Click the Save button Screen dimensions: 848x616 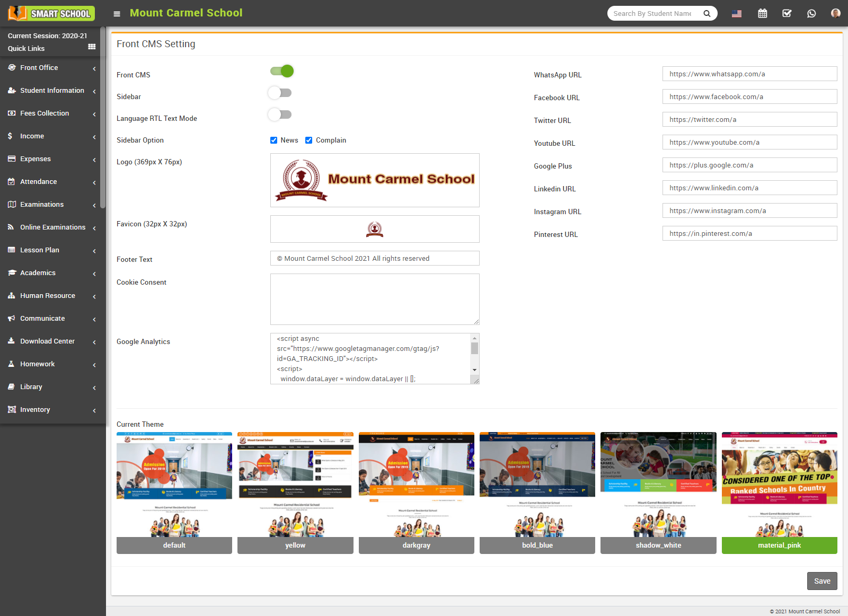[821, 580]
